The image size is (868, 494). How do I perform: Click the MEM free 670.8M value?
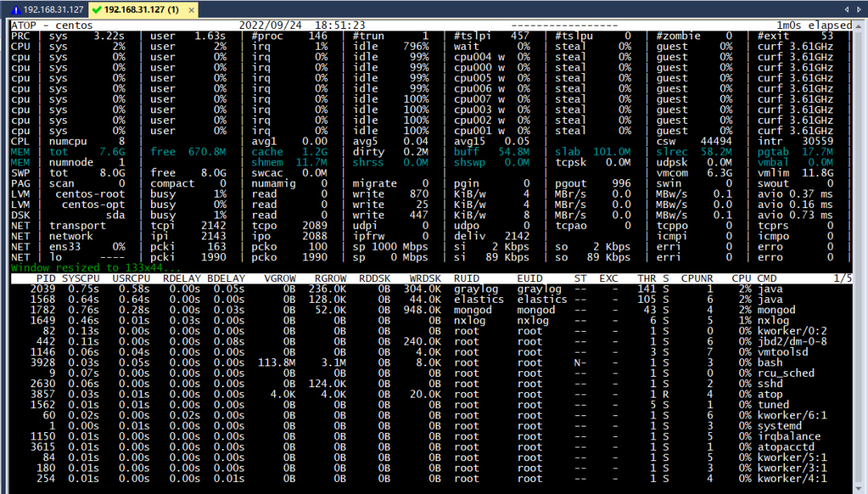pos(207,152)
